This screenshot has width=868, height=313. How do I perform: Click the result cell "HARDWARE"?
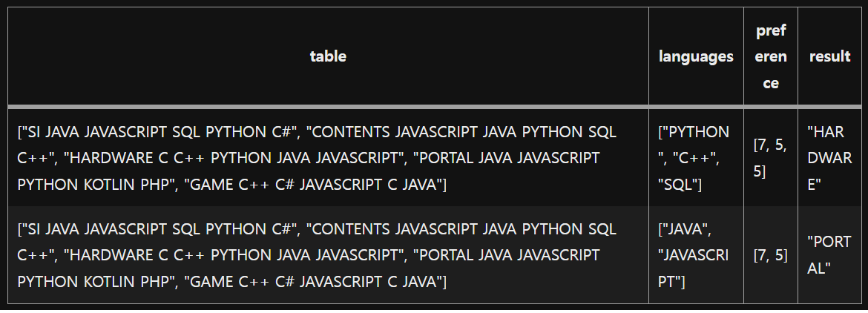pos(829,157)
